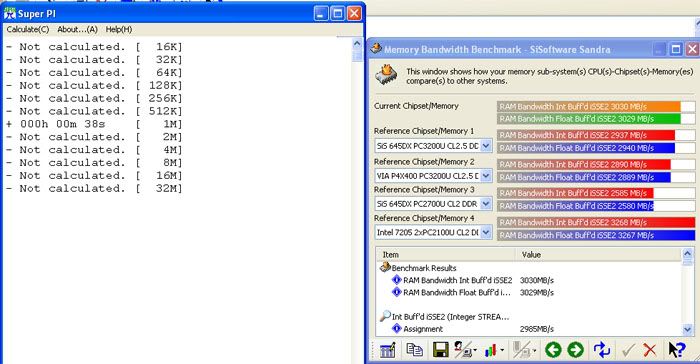This screenshot has width=700, height=364.
Task: Open the About...(A) menu in Super PI
Action: tap(77, 29)
